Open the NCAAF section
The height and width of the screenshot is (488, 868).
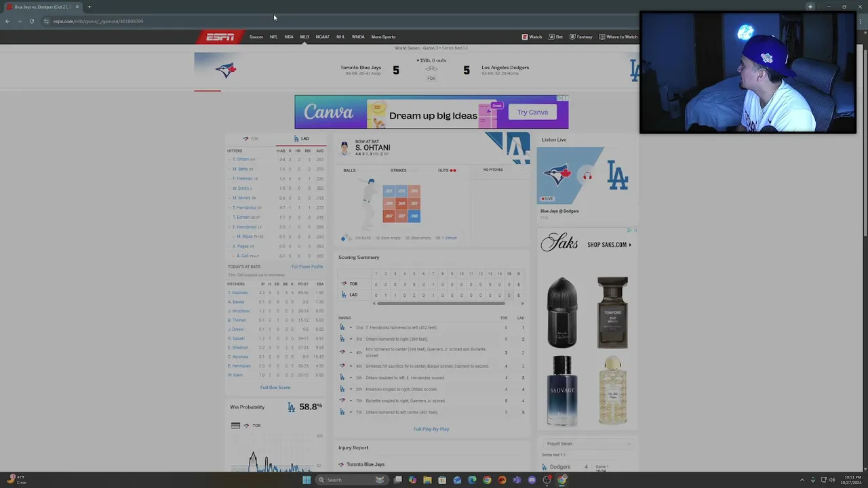[323, 37]
